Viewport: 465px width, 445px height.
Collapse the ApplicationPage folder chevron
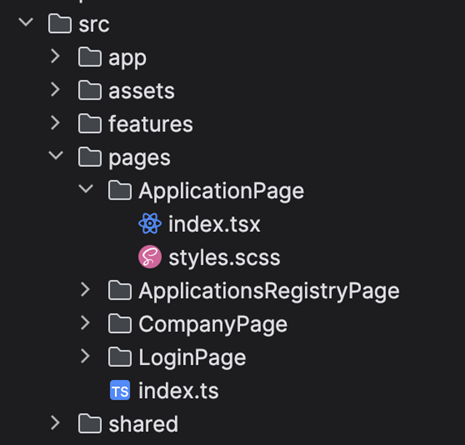tap(86, 189)
